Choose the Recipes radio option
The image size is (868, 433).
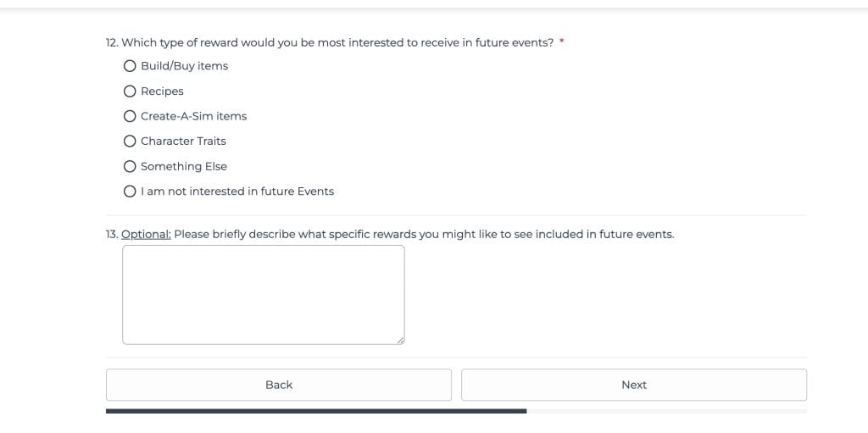point(130,92)
